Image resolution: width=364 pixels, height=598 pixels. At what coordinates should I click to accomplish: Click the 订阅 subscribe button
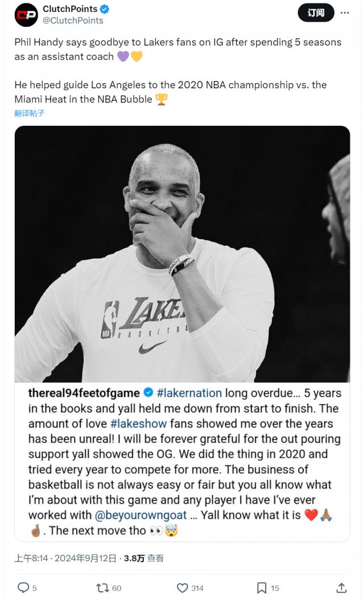tap(316, 13)
